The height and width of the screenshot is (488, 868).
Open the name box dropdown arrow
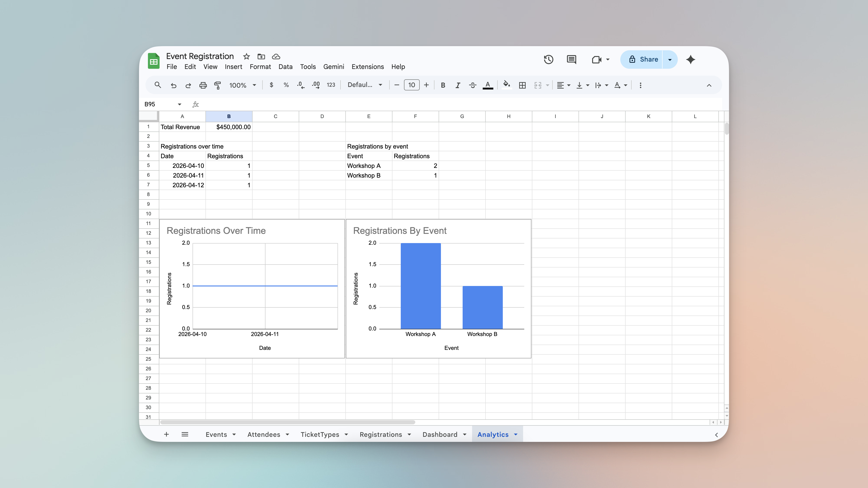point(179,104)
